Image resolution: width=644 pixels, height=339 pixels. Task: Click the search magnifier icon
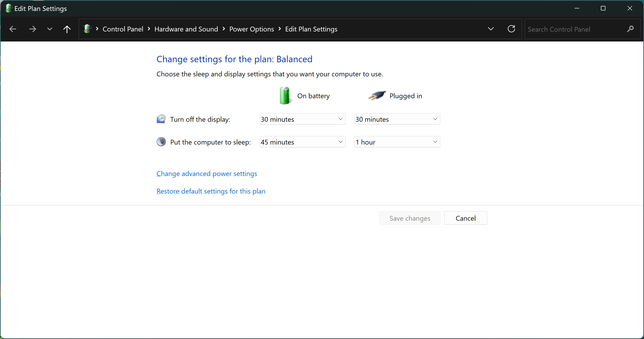coord(630,29)
